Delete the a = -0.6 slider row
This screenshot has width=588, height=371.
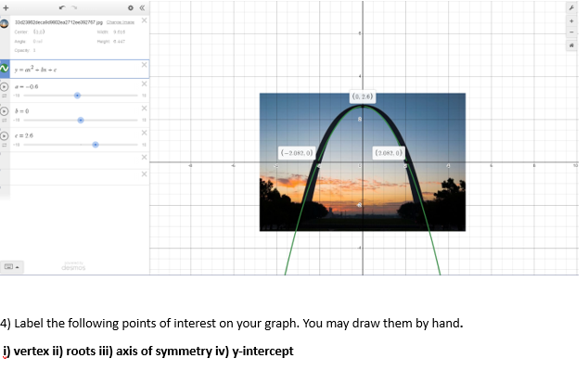pyautogui.click(x=144, y=84)
